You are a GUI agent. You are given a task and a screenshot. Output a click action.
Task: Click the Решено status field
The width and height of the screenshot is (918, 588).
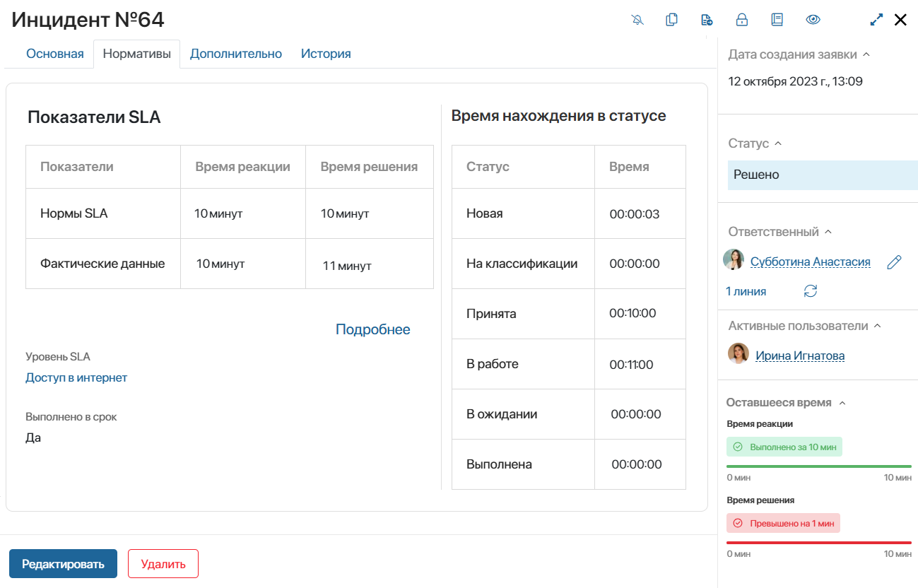pyautogui.click(x=823, y=175)
